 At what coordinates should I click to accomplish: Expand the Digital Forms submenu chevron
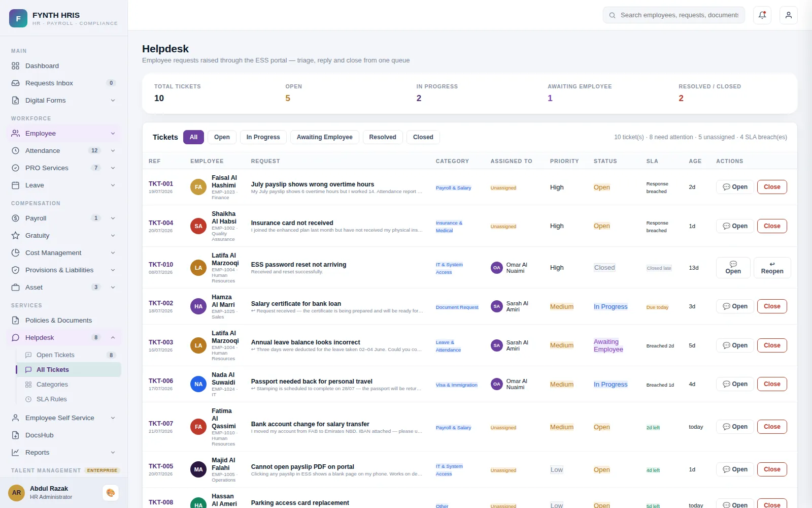tap(113, 101)
